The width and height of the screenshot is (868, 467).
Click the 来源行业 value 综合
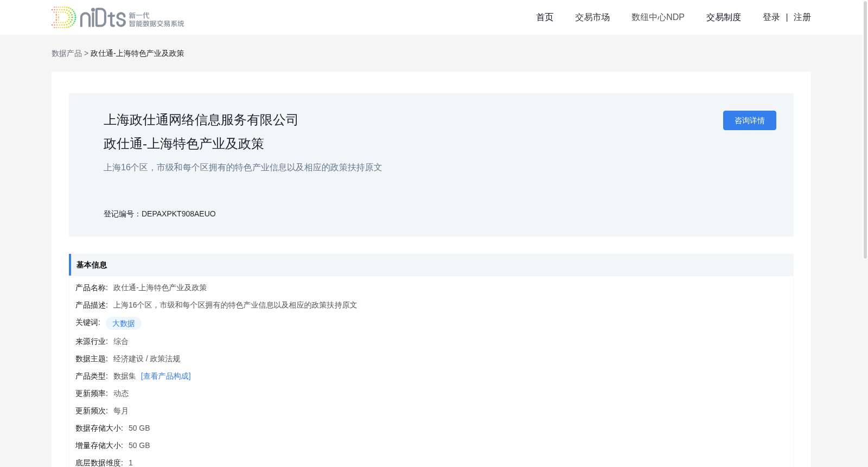[x=121, y=341]
